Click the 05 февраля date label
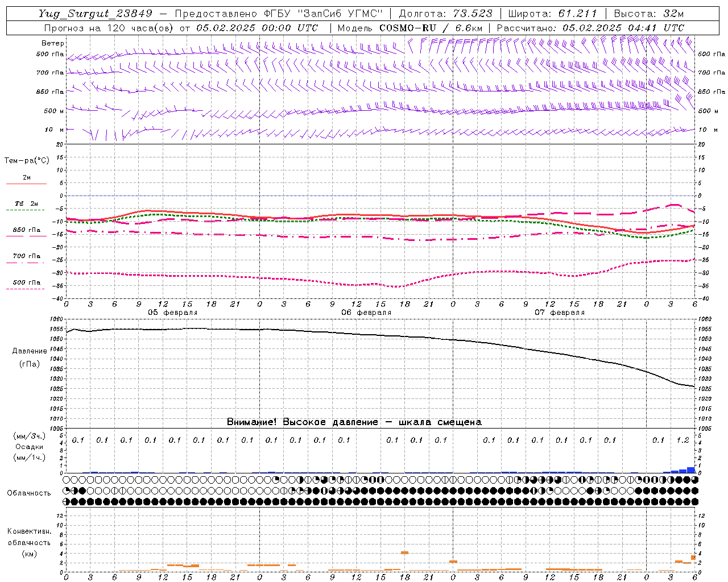Viewport: 728px width, 582px height. pos(173,313)
